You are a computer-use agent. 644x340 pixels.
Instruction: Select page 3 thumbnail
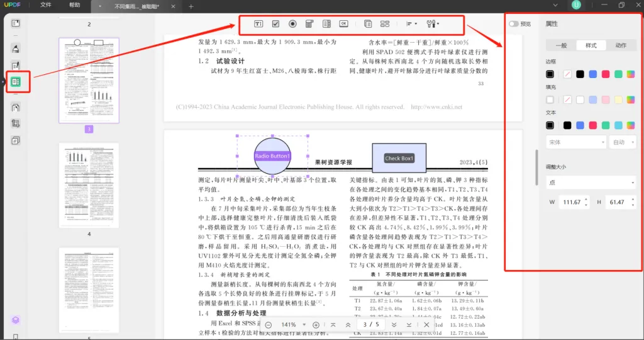tap(89, 81)
